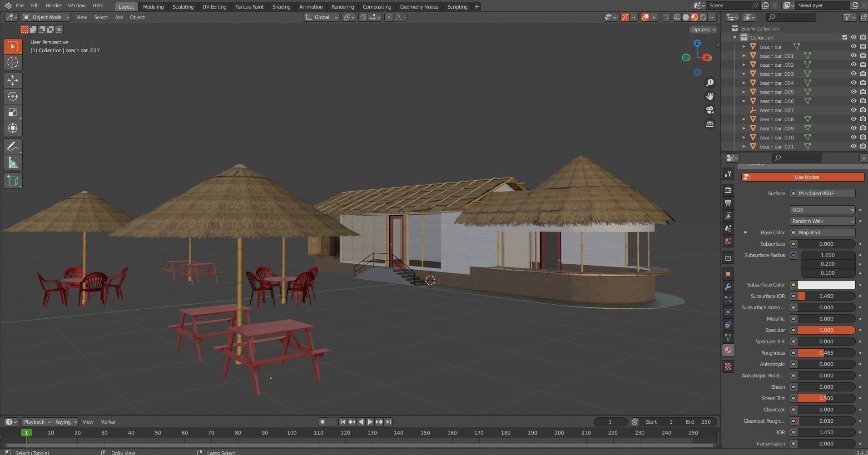The width and height of the screenshot is (868, 455).
Task: Open the Physics properties tab
Action: click(x=728, y=312)
